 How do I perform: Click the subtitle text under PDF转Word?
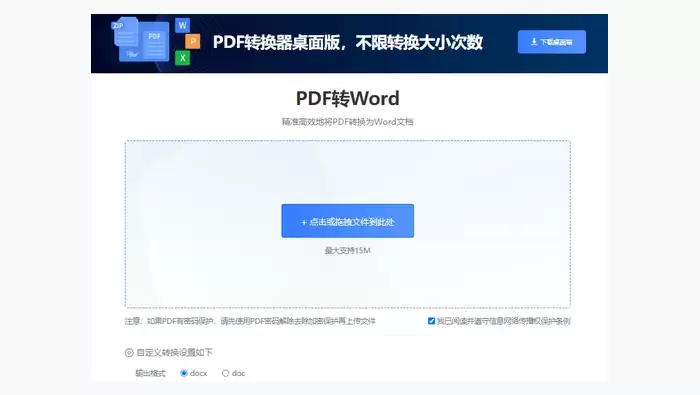pos(347,122)
